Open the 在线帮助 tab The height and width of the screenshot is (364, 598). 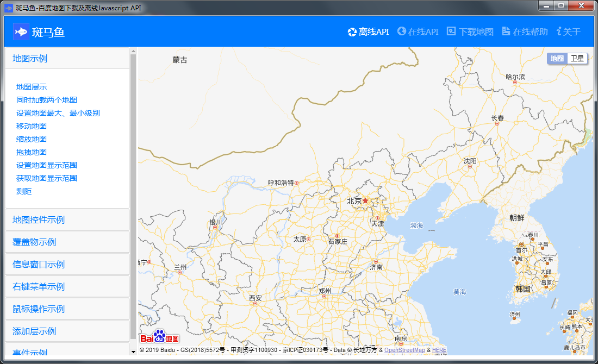click(x=525, y=32)
